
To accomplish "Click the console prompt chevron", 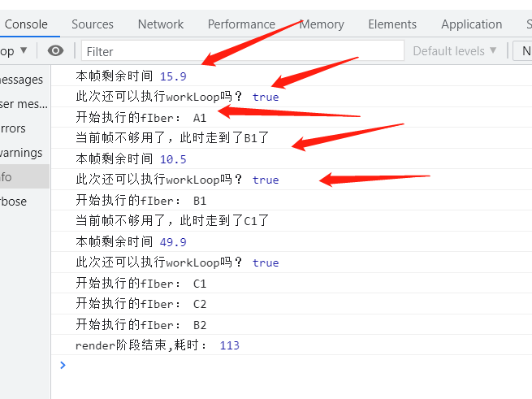I will tap(63, 365).
